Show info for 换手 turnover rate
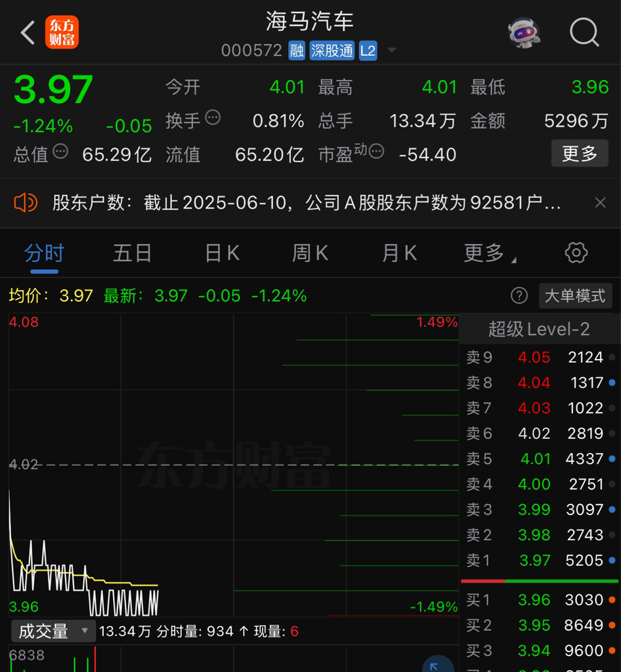 [x=213, y=117]
